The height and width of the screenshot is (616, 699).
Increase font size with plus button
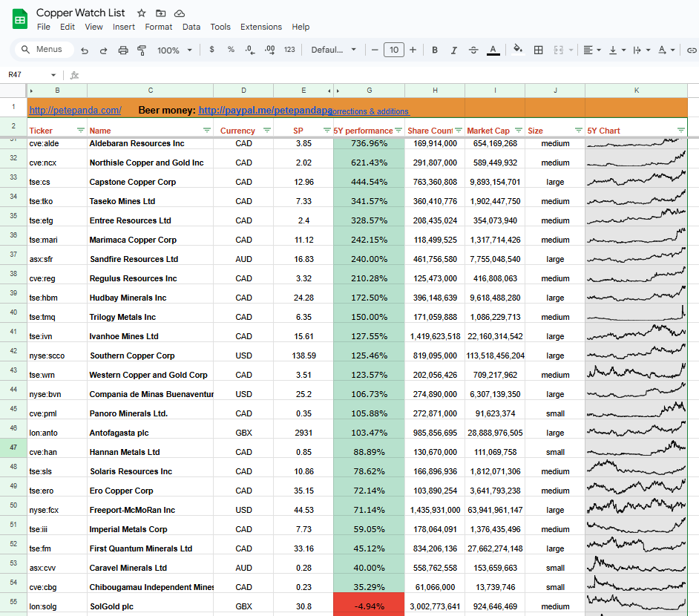(x=413, y=50)
